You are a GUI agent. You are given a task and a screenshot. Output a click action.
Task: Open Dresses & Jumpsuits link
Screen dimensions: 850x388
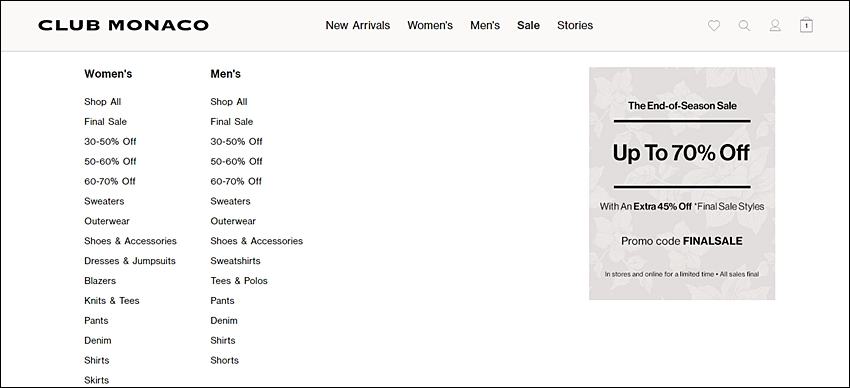[x=130, y=261]
